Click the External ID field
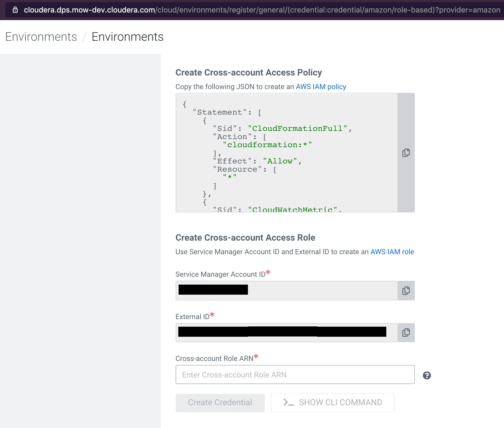This screenshot has width=504, height=428. coord(287,332)
